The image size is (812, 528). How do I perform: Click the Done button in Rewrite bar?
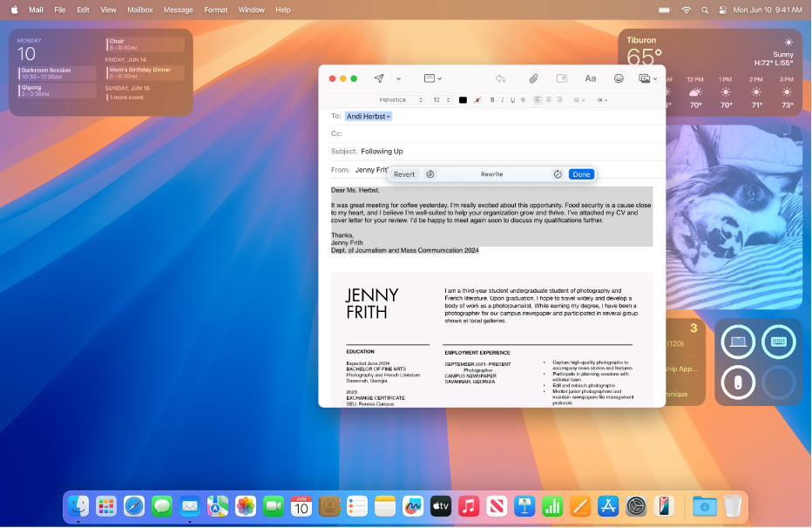point(581,174)
